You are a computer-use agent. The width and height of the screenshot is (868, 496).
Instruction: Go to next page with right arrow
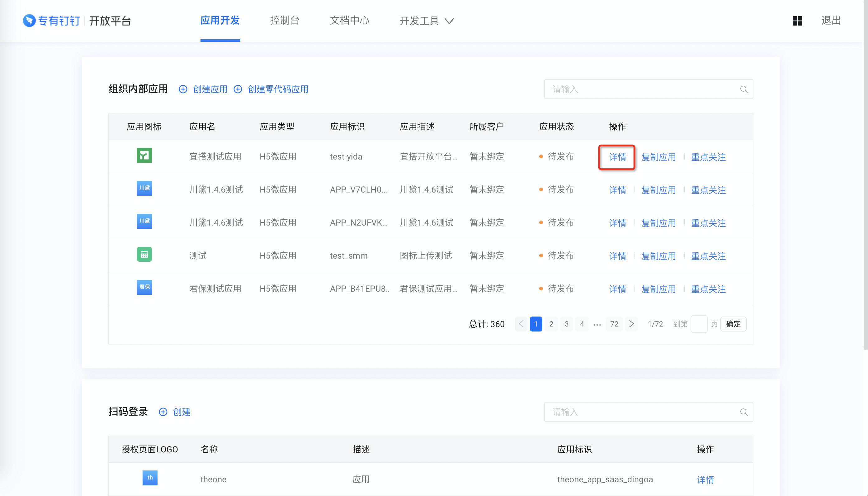631,324
